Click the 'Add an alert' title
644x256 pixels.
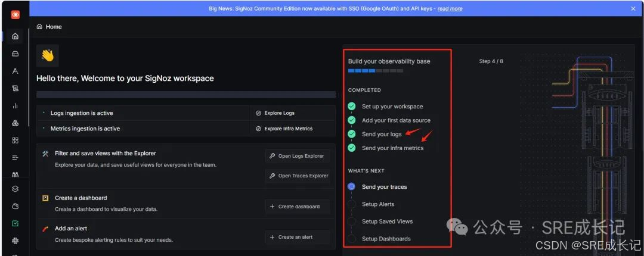71,229
